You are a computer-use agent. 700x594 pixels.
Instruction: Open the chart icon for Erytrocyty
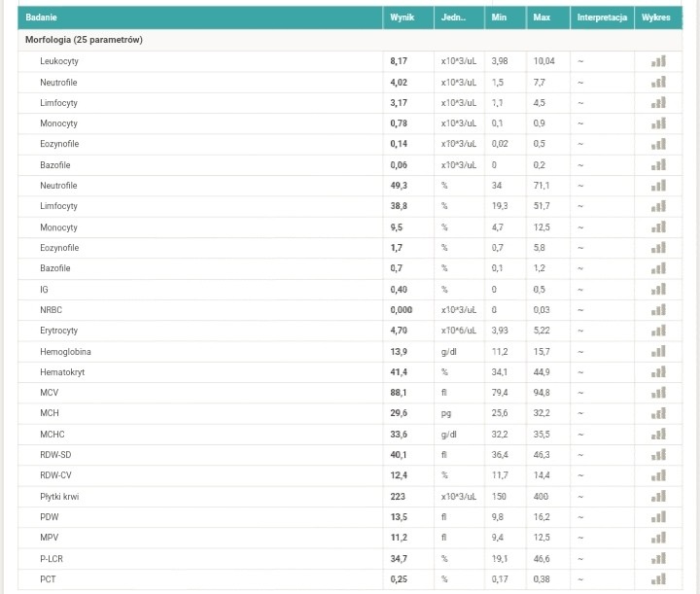[658, 331]
